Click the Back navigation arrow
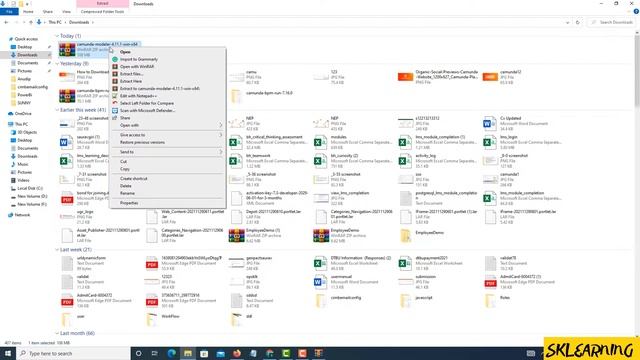The width and height of the screenshot is (640, 360). 6,22
